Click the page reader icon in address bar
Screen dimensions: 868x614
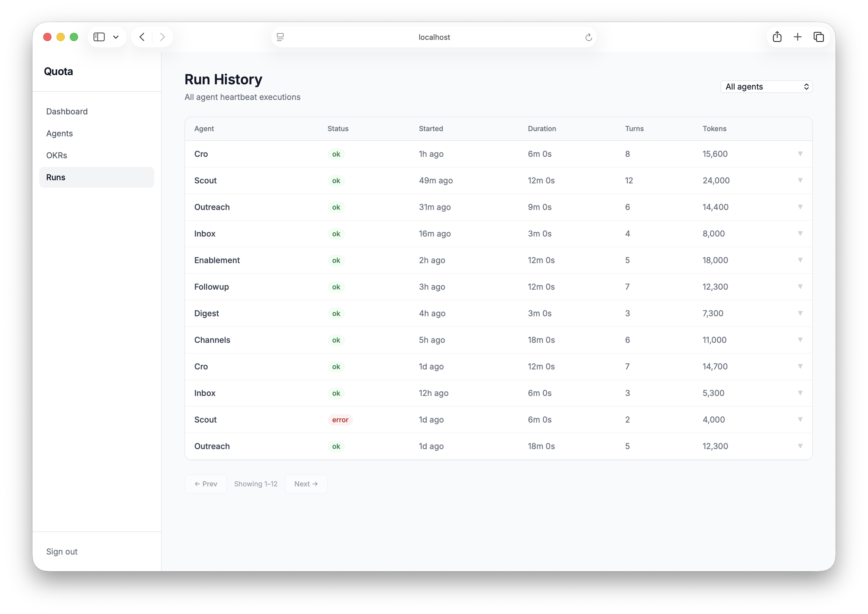click(280, 37)
